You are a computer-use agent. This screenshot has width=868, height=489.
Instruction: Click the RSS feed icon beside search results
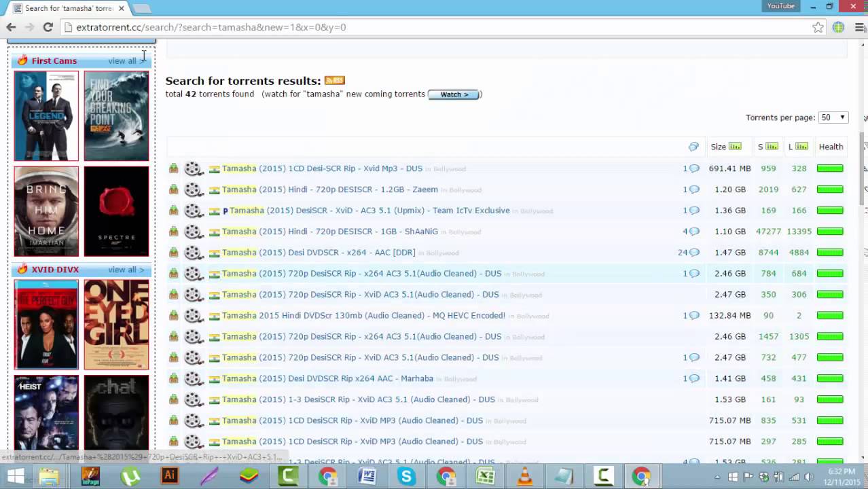tap(334, 81)
